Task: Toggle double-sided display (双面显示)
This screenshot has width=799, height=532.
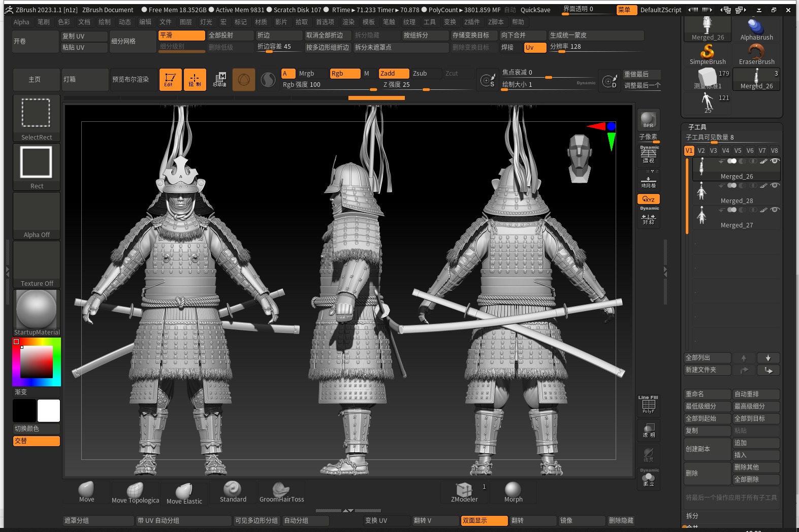Action: pyautogui.click(x=484, y=520)
